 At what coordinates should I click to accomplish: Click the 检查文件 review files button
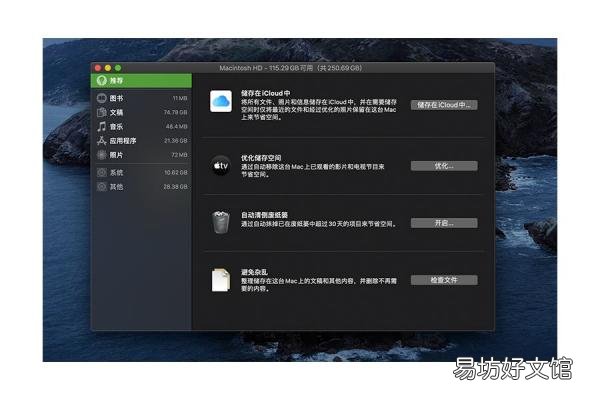[444, 280]
